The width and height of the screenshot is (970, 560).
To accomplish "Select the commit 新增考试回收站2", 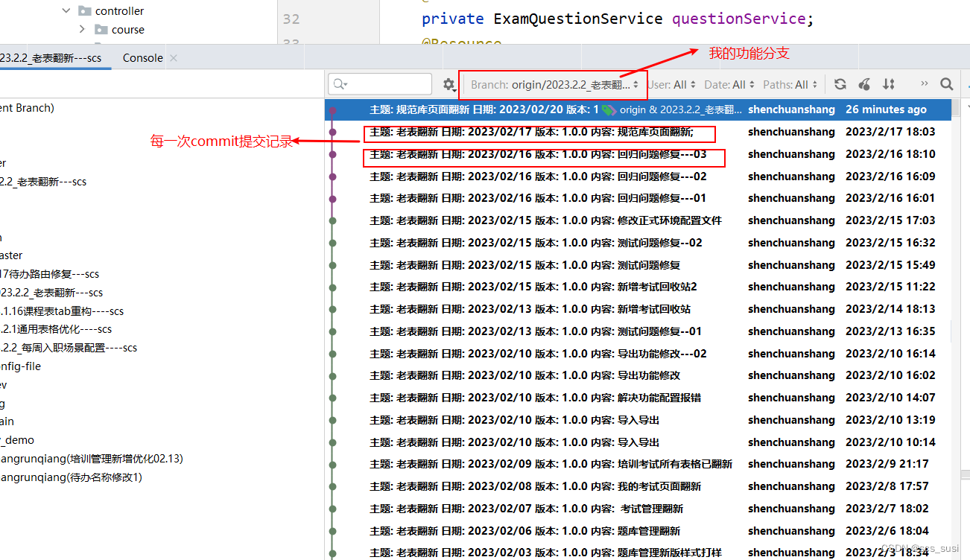I will click(638, 287).
